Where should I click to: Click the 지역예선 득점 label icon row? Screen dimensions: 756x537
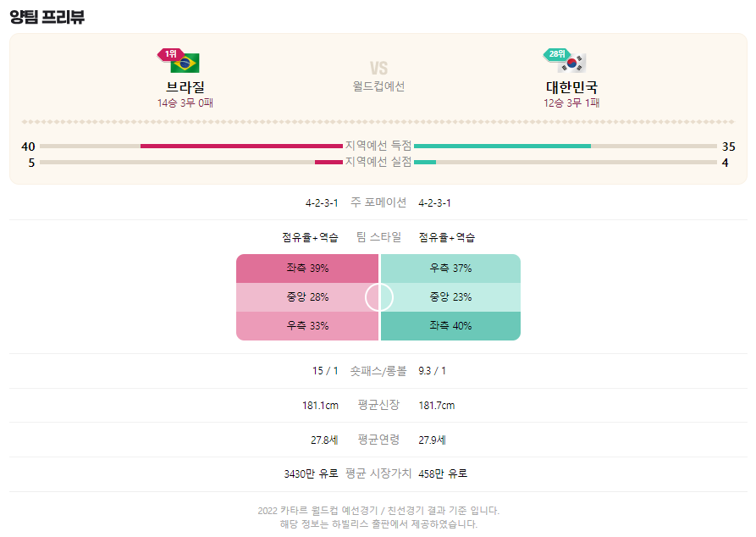pyautogui.click(x=378, y=145)
